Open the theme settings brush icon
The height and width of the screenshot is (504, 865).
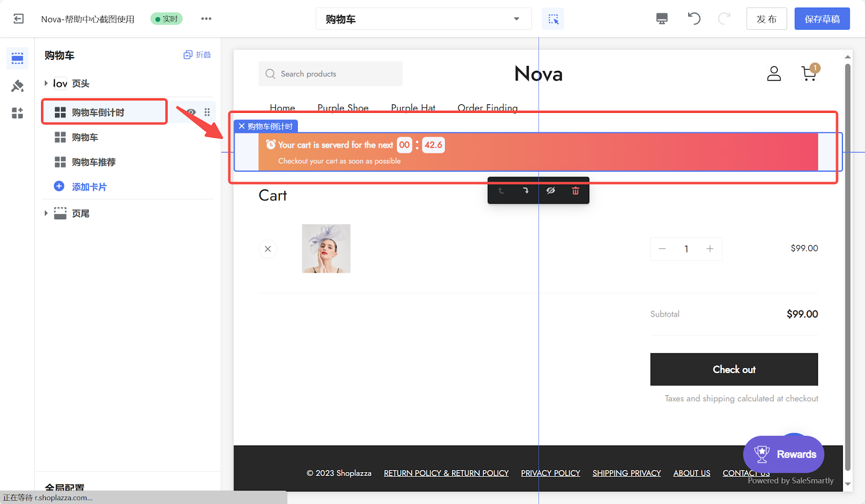click(x=17, y=86)
